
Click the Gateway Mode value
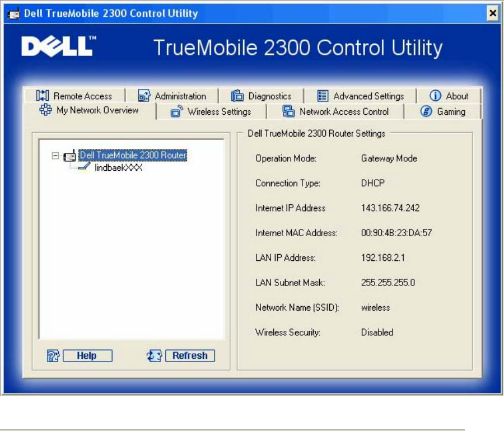(x=389, y=158)
